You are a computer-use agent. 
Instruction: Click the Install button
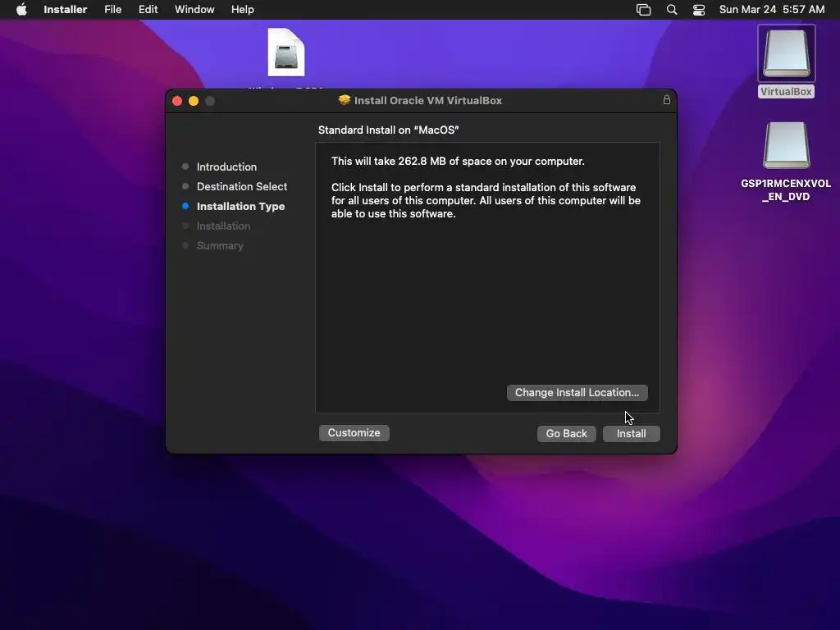point(631,433)
